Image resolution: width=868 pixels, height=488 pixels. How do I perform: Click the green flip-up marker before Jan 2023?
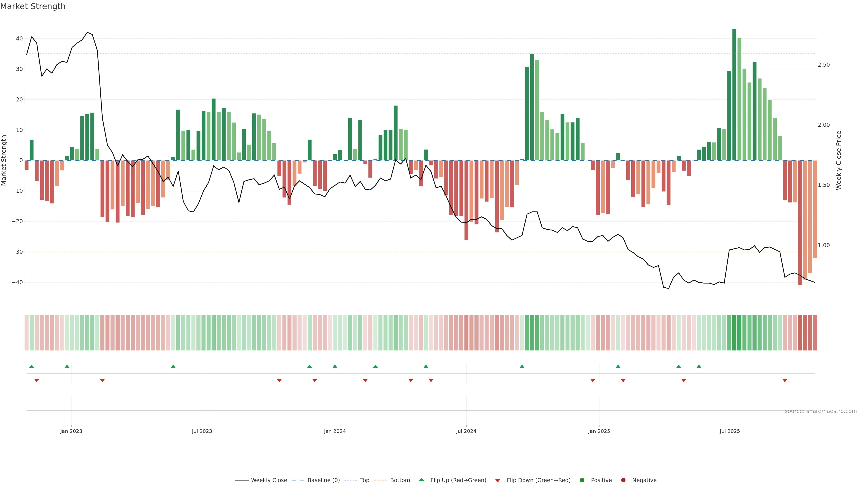[x=67, y=366]
